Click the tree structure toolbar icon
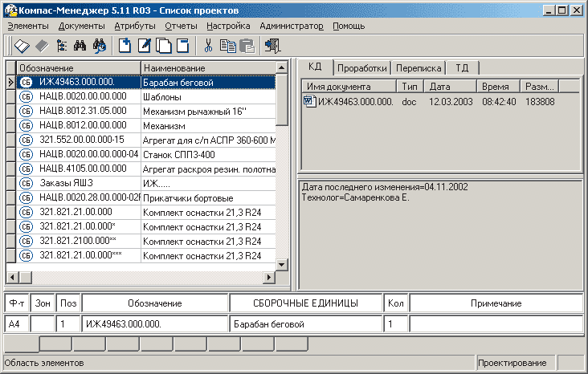This screenshot has width=588, height=374. pos(60,46)
